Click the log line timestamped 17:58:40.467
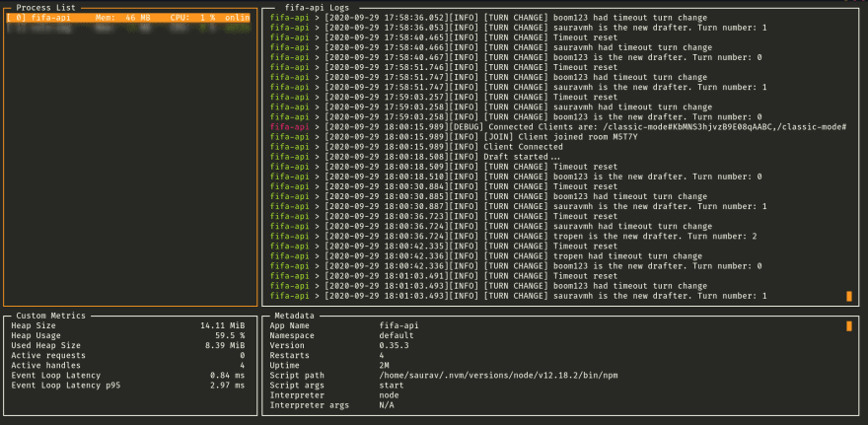This screenshot has width=868, height=425. 516,57
